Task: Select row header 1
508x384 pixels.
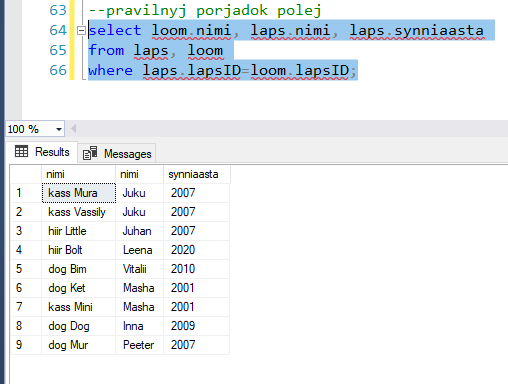Action: 26,193
